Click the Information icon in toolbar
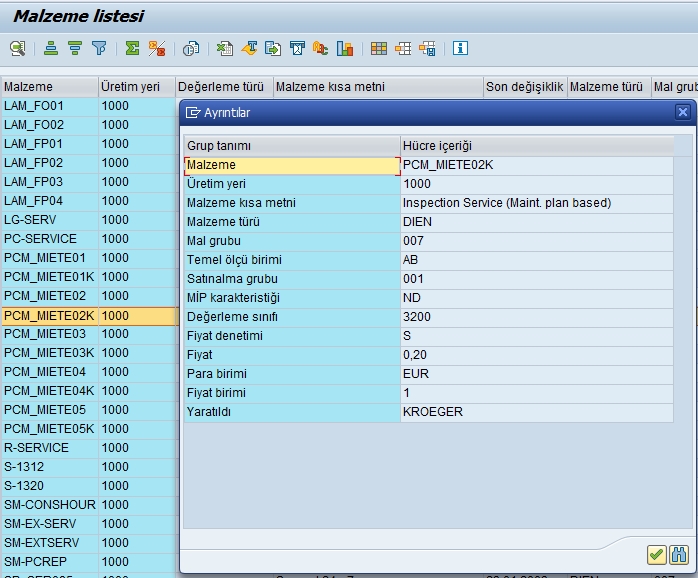 460,48
